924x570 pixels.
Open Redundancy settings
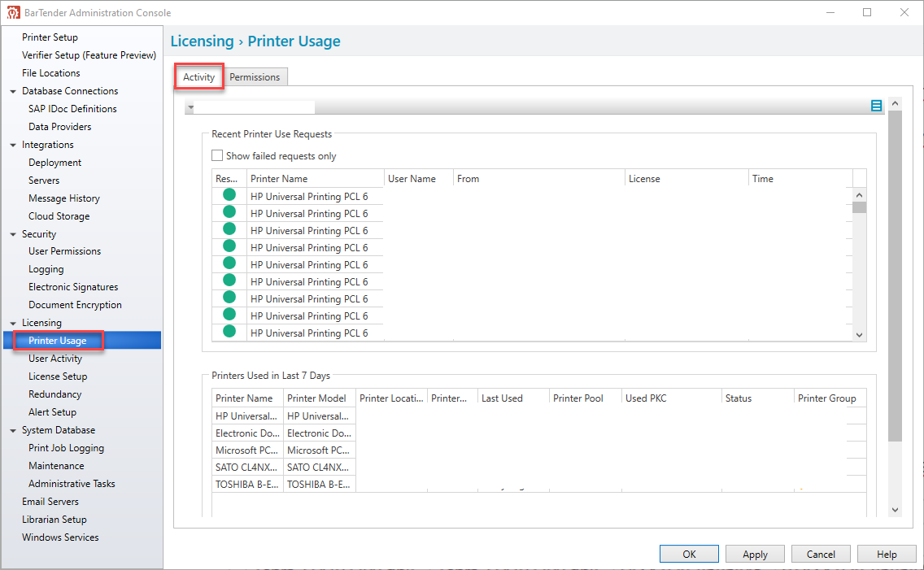[x=54, y=394]
